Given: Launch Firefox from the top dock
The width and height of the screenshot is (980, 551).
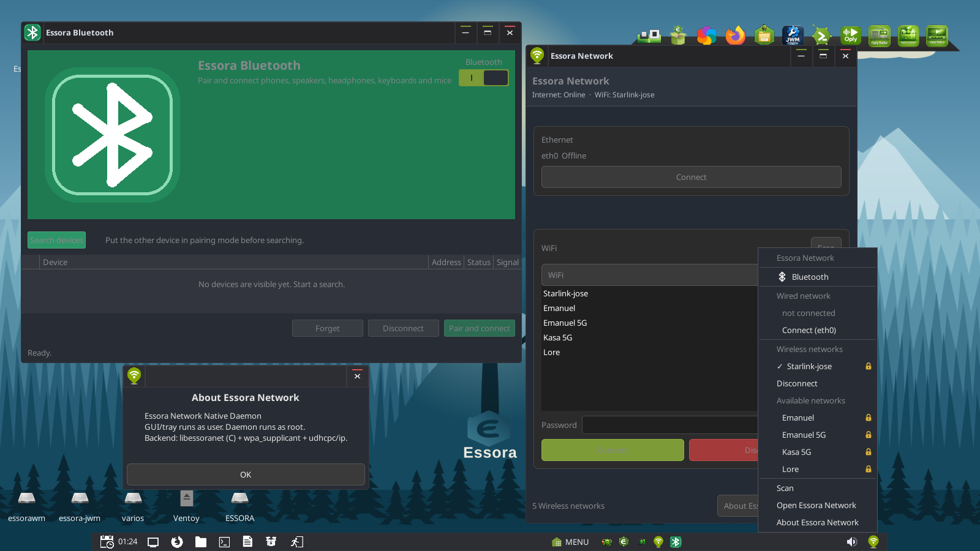Looking at the screenshot, I should (x=735, y=36).
